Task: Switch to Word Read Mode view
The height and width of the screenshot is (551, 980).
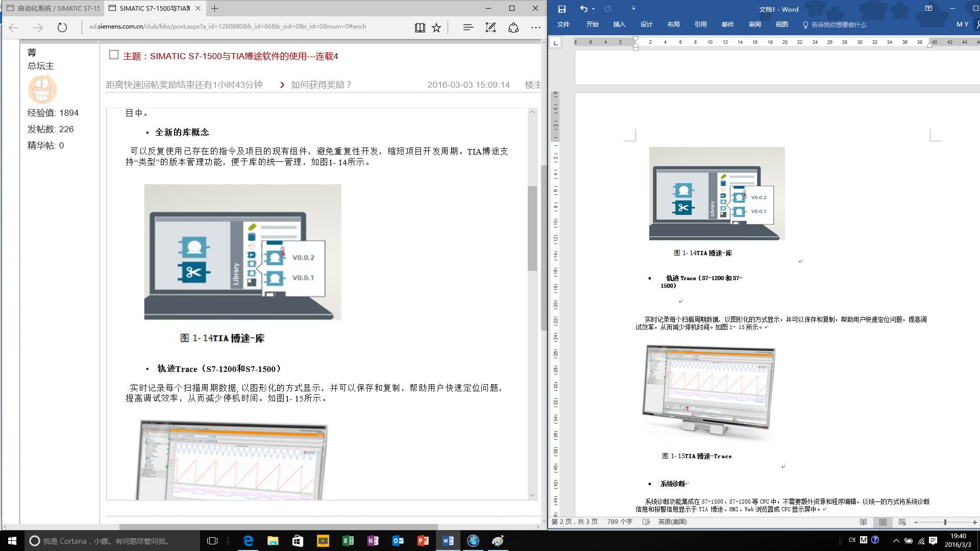Action: [x=863, y=522]
